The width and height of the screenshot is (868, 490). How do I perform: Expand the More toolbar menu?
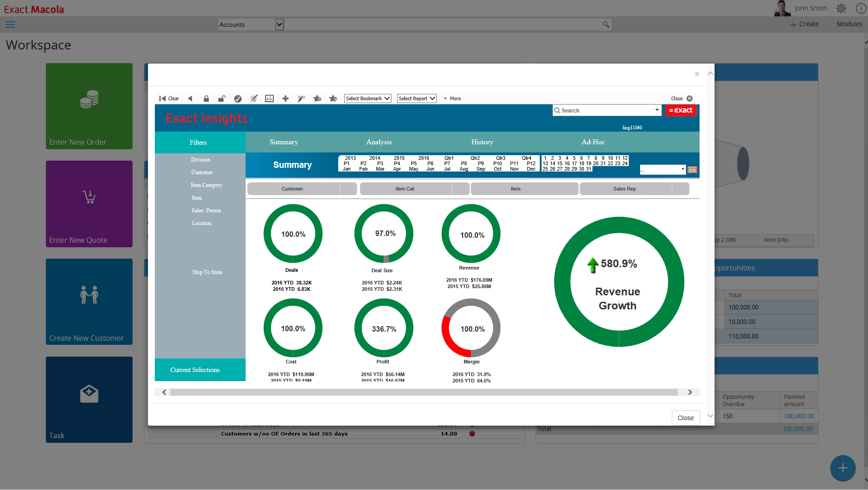[x=452, y=98]
